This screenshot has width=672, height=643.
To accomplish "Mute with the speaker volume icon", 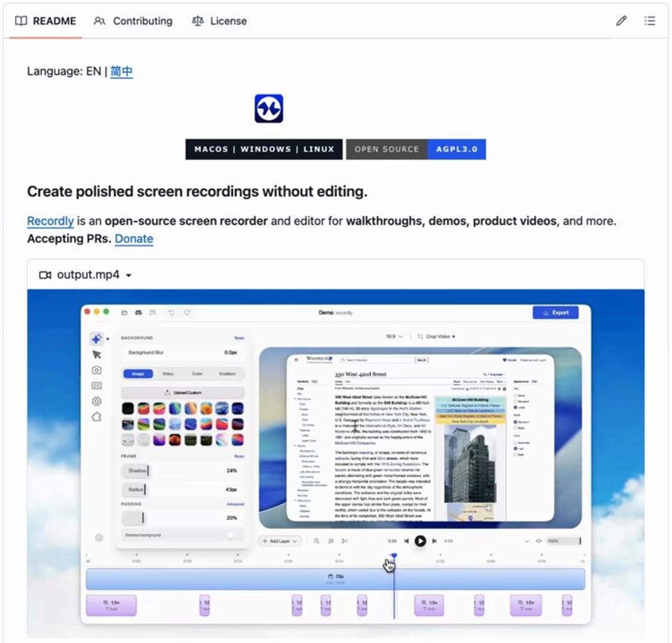I will (539, 541).
